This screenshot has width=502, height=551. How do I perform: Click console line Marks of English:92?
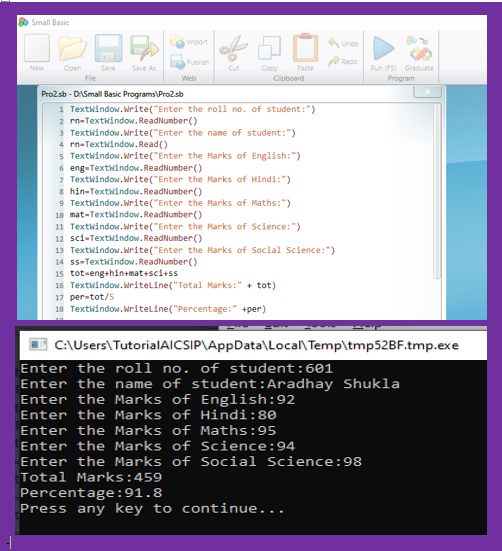pos(158,400)
